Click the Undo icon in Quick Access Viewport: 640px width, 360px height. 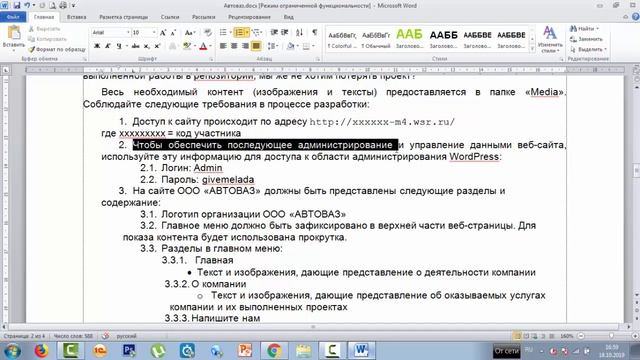pyautogui.click(x=27, y=5)
